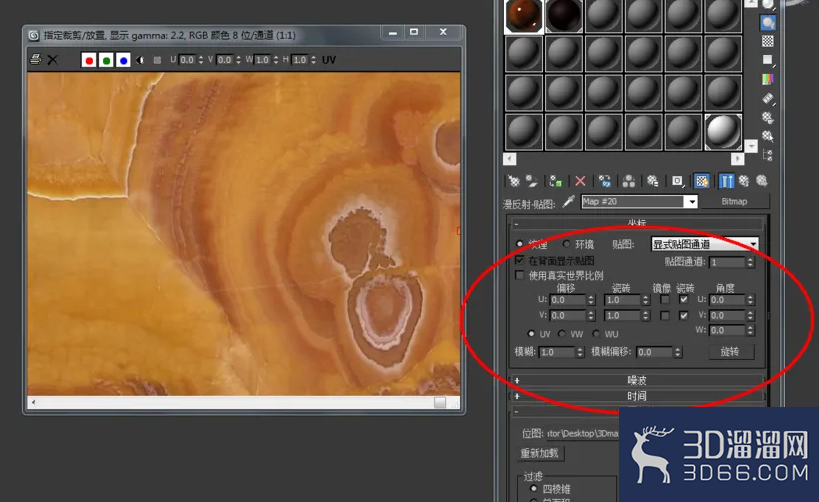Click Put Material to Scene icon

click(x=532, y=181)
